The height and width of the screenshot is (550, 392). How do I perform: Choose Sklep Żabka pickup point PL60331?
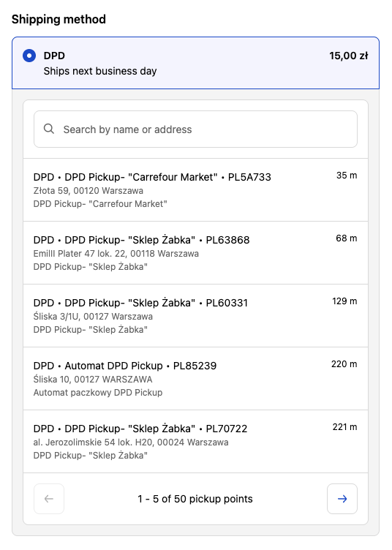coord(195,315)
